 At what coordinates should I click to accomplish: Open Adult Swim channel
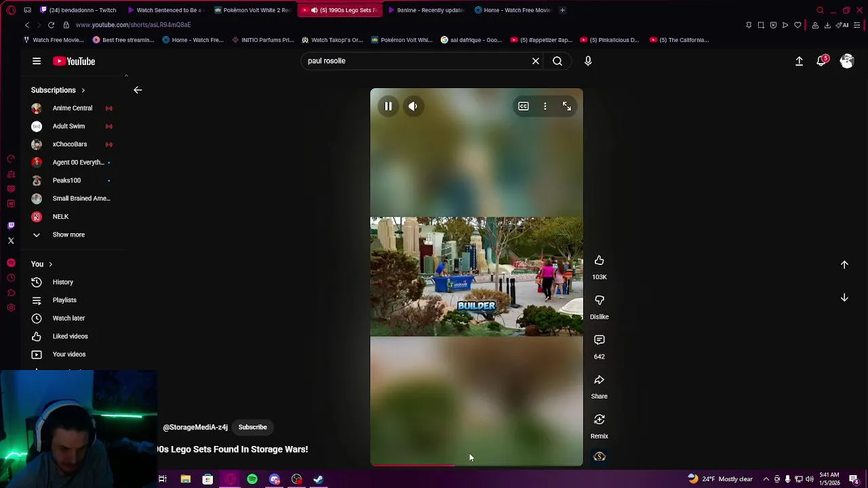[73, 126]
